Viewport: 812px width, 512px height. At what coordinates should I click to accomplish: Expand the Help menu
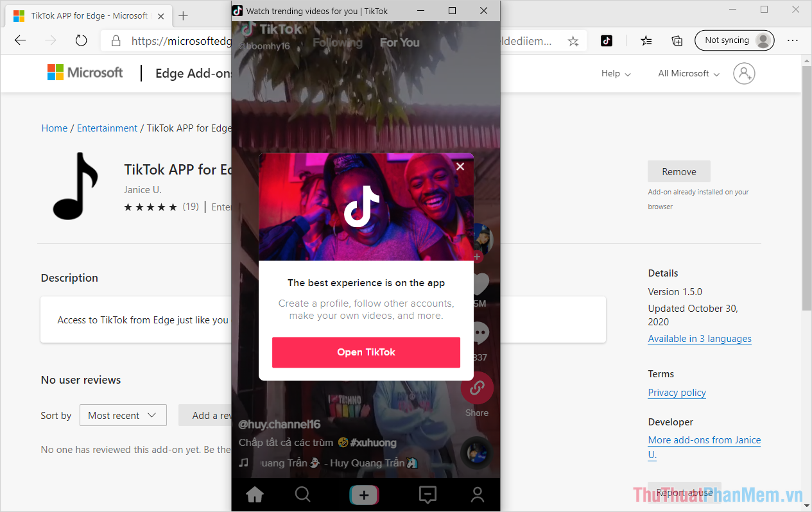(x=614, y=73)
